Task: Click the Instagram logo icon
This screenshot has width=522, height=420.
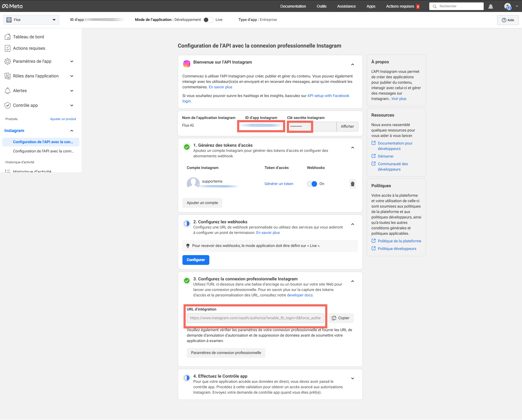Action: tap(187, 64)
